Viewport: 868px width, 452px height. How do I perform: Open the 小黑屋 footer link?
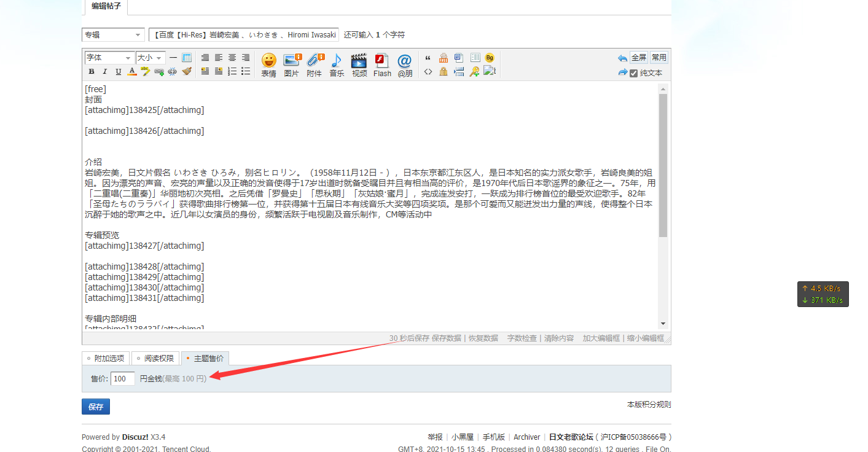[463, 437]
